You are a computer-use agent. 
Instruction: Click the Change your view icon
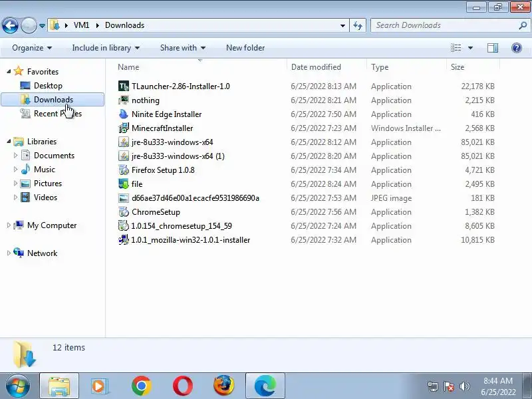(x=456, y=48)
